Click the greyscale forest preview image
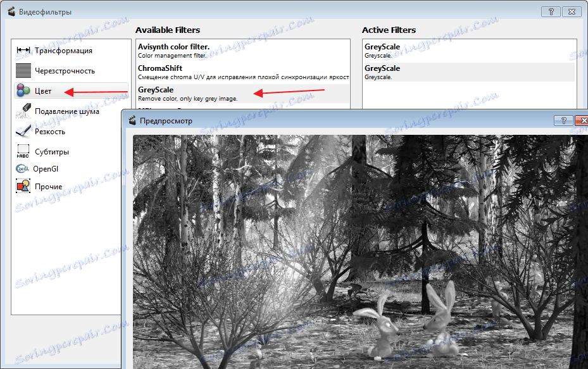 pyautogui.click(x=360, y=252)
